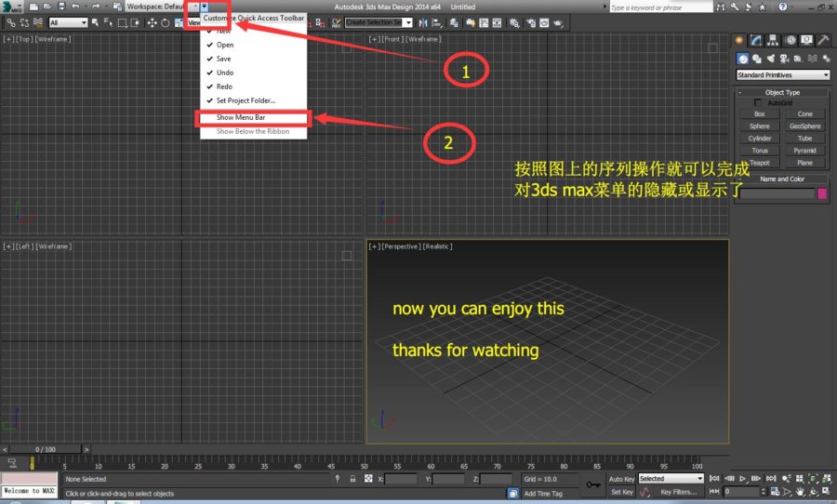Select the Space Warps category icon

pos(812,59)
